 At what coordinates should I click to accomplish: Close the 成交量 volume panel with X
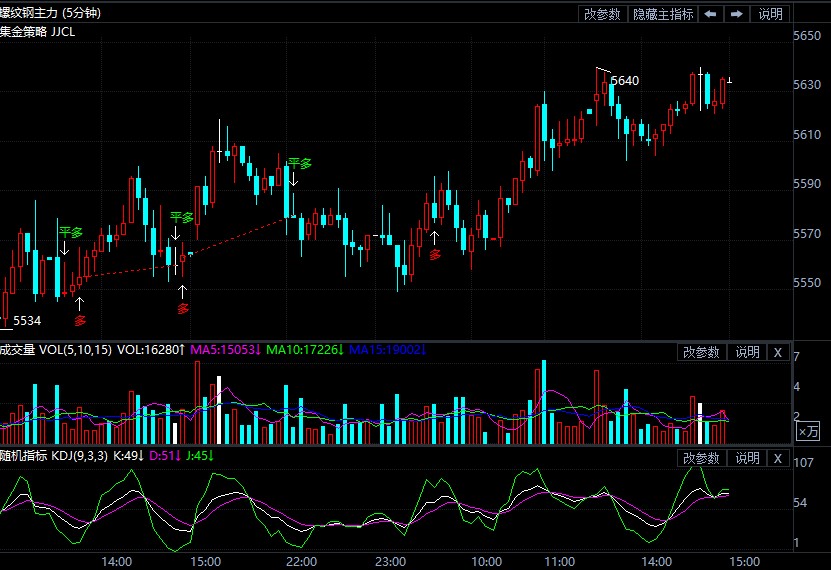click(778, 352)
